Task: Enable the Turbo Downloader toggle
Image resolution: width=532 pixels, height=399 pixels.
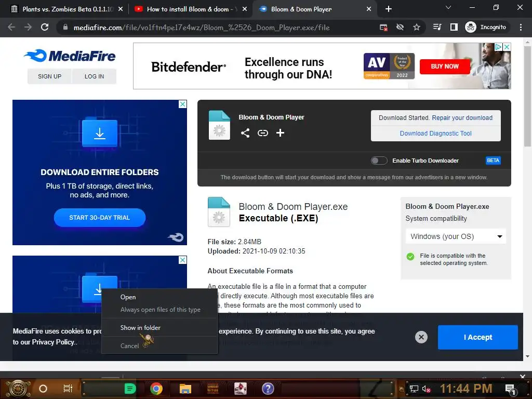Action: click(x=379, y=161)
